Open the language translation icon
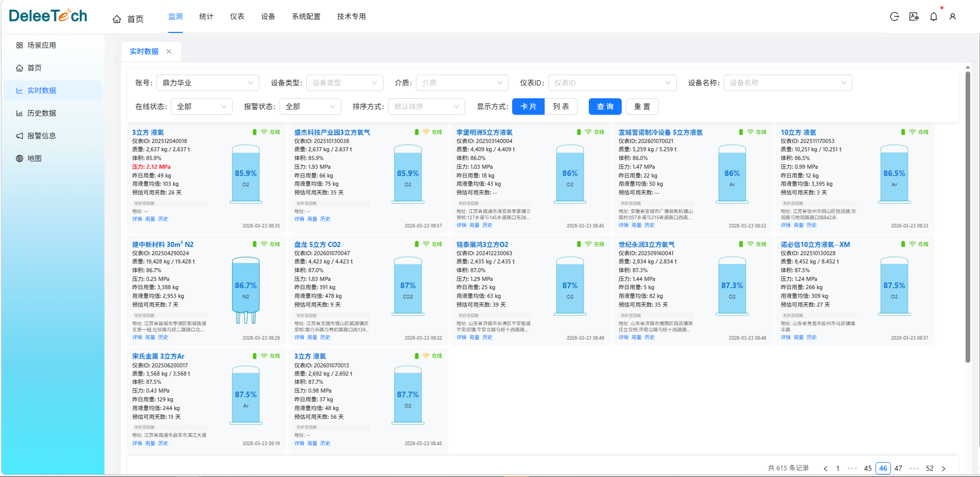 coord(914,16)
